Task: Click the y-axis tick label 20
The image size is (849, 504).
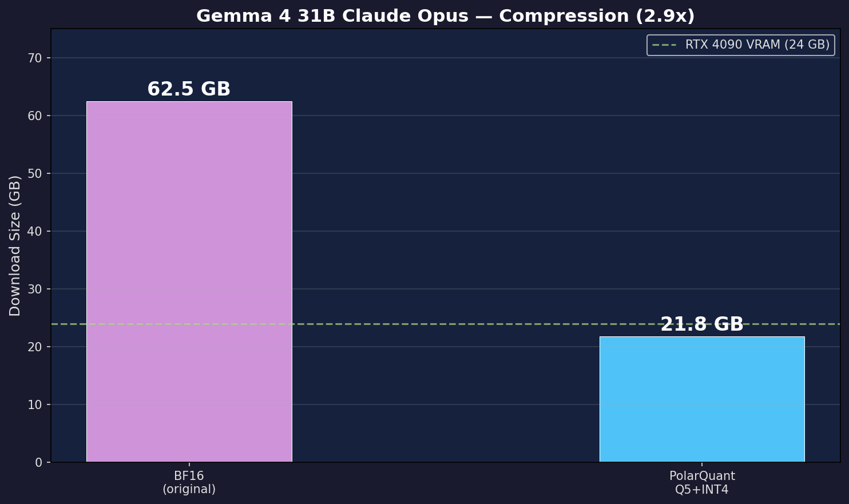Action: click(x=35, y=347)
